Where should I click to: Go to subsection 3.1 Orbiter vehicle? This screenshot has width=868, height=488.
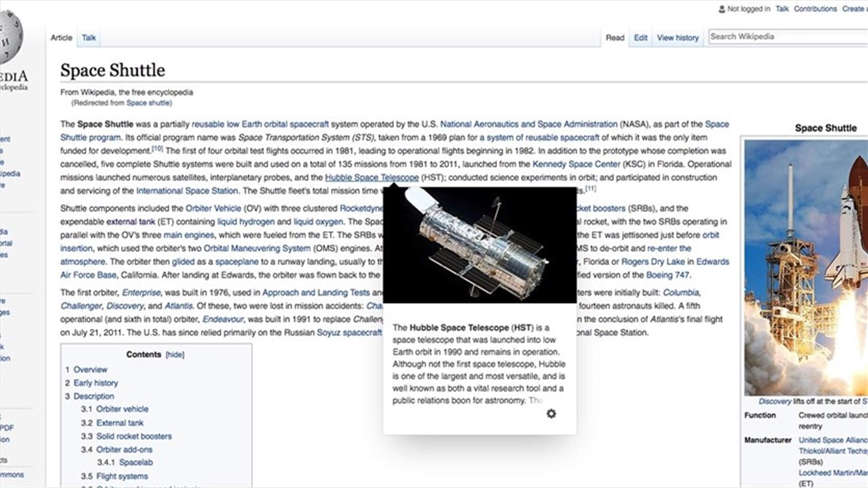pos(122,409)
